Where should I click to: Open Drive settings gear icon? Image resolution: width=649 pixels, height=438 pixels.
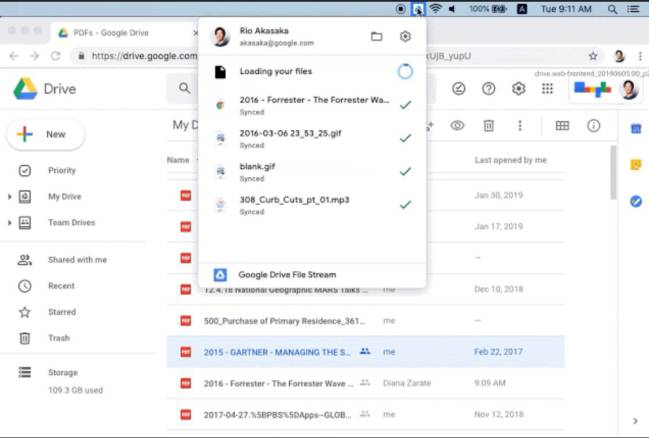(x=518, y=89)
